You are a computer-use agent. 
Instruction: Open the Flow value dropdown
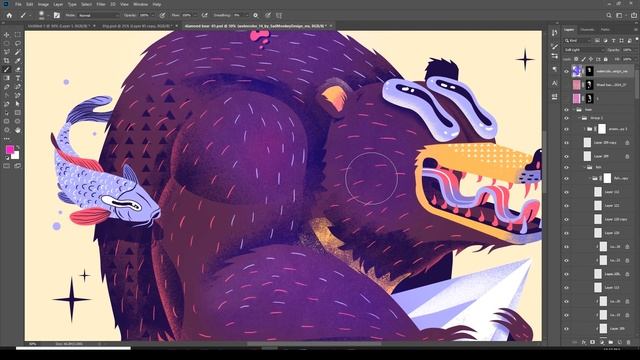pos(195,16)
